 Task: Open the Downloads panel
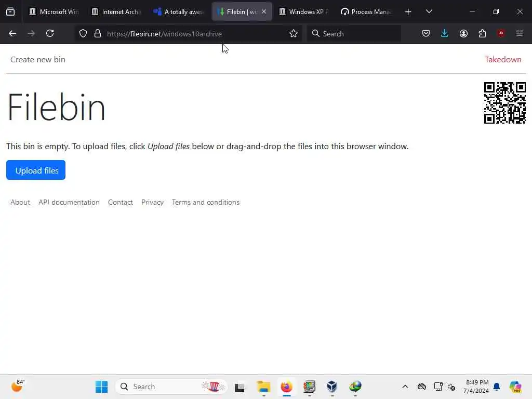[x=445, y=34]
